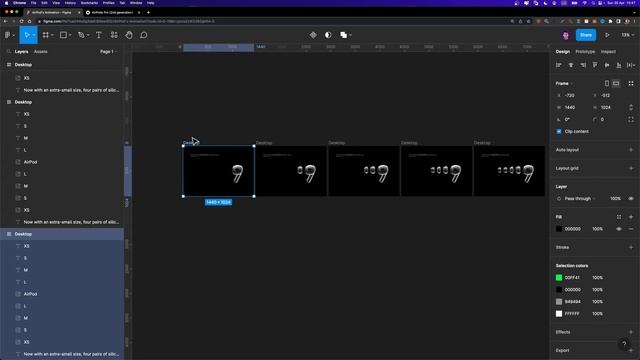Toggle constrain proportions lock
Image resolution: width=640 pixels, height=360 pixels.
point(631,107)
